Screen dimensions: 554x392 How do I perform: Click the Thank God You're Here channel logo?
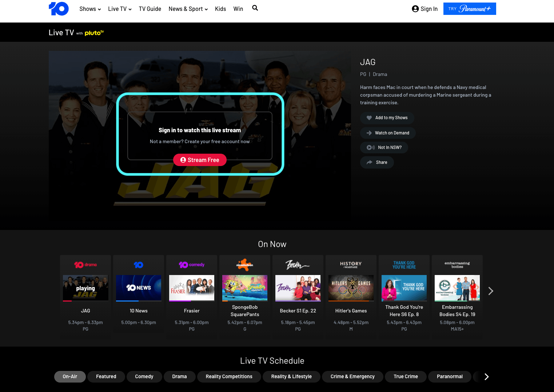coord(404,265)
